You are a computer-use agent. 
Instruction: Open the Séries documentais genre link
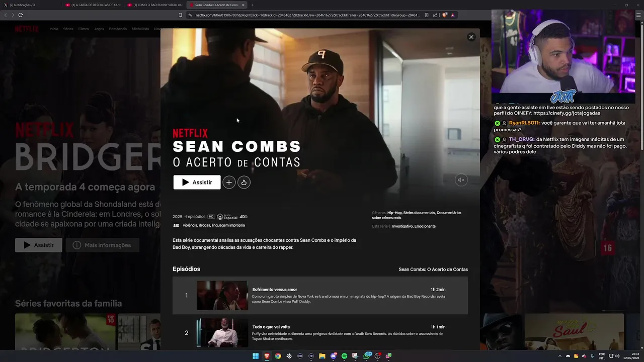tap(419, 213)
